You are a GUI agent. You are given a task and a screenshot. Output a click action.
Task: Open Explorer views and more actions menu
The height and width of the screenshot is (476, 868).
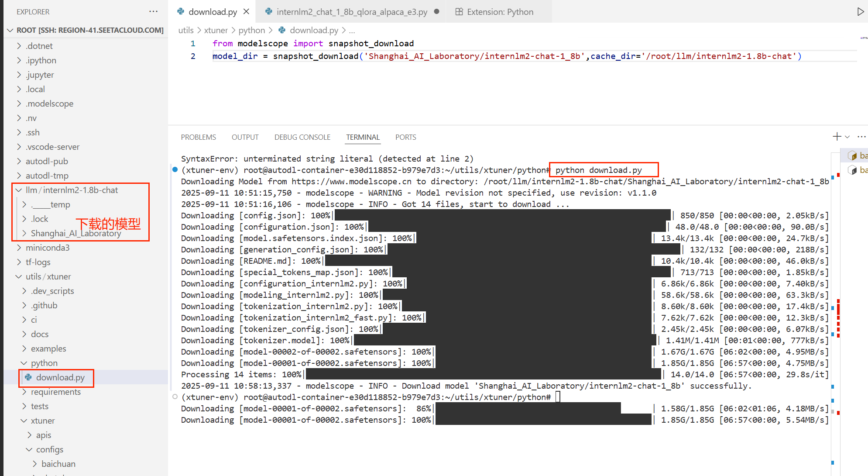tap(153, 11)
